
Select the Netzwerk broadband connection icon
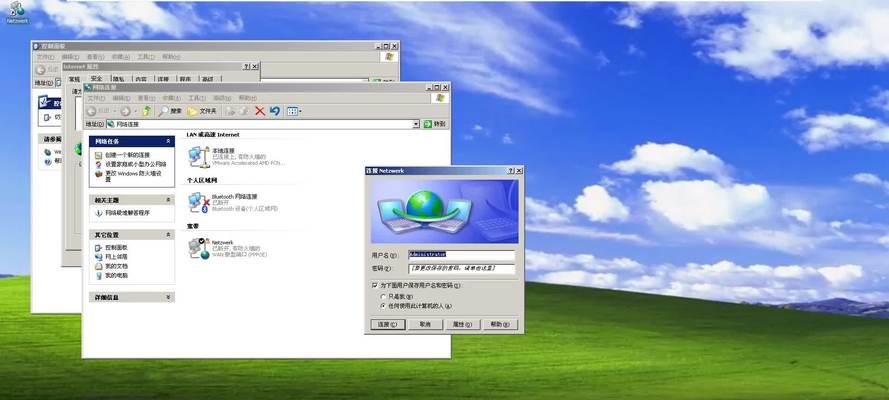point(198,248)
